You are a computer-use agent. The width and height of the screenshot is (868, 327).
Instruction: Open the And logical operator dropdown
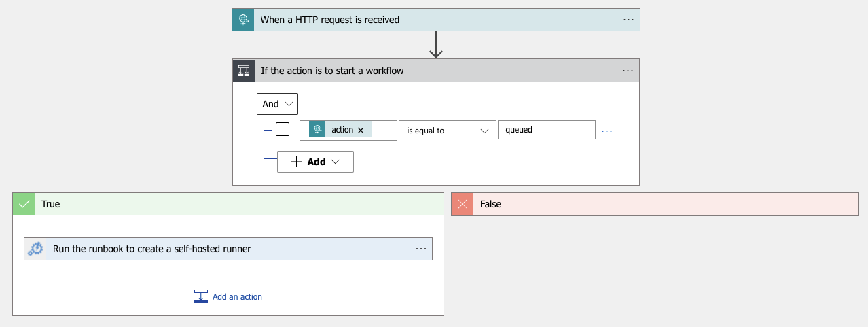(277, 104)
